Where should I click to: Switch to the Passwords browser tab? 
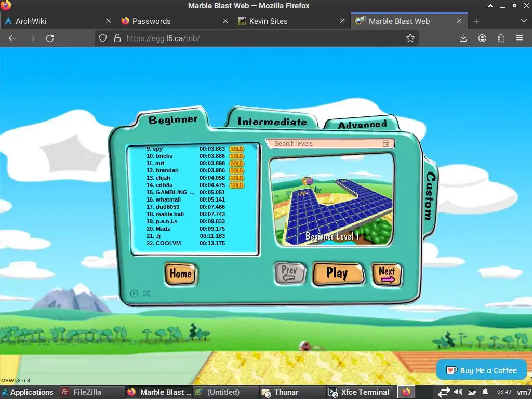tap(175, 21)
